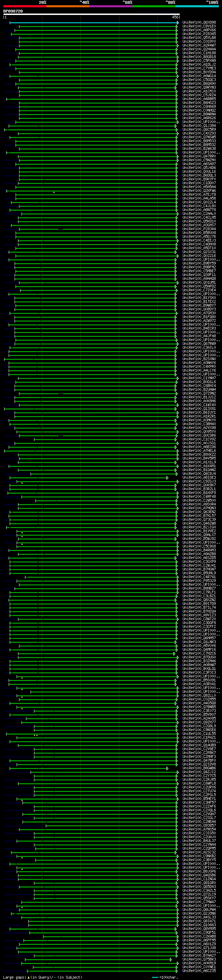Open hit UniRef100_C1DD07
Image resolution: width=222 pixels, height=980 pixels.
[x=199, y=183]
